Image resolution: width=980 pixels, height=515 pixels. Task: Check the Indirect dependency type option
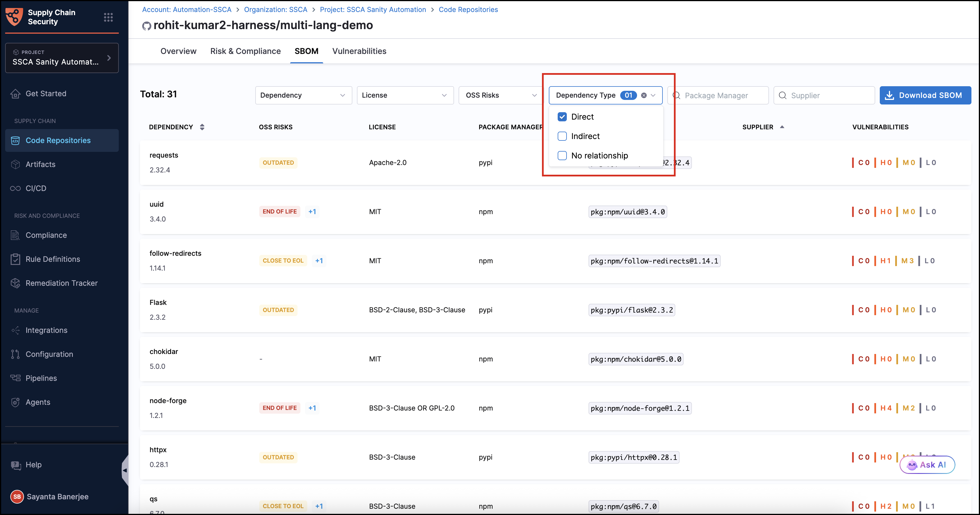click(562, 136)
